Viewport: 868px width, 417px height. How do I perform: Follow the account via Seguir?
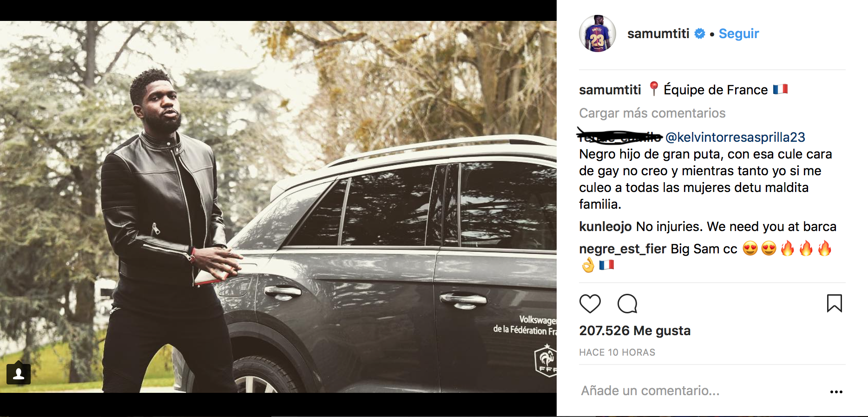coord(739,33)
